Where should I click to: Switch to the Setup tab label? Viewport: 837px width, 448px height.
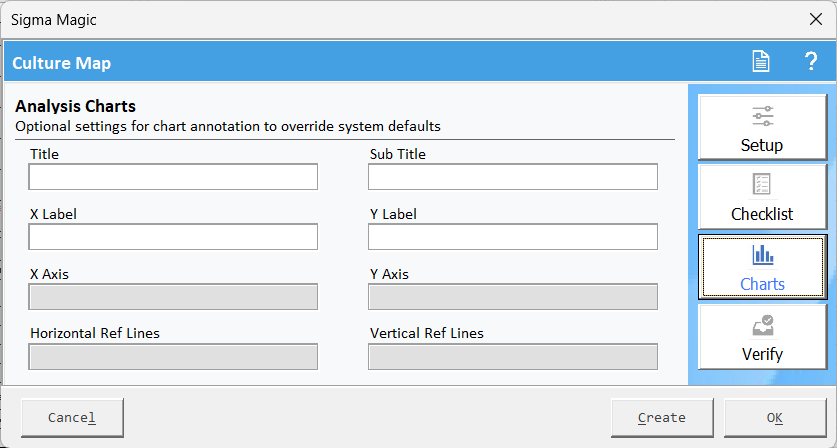click(762, 145)
